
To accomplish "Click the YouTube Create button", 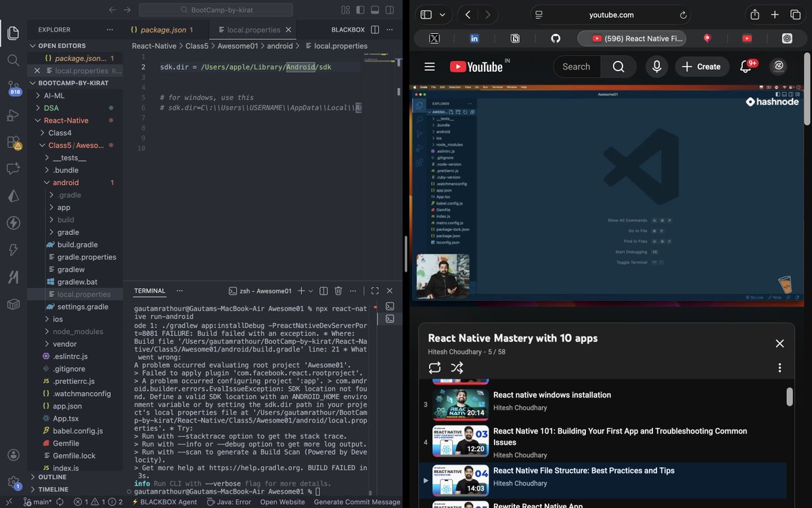I will coord(701,66).
